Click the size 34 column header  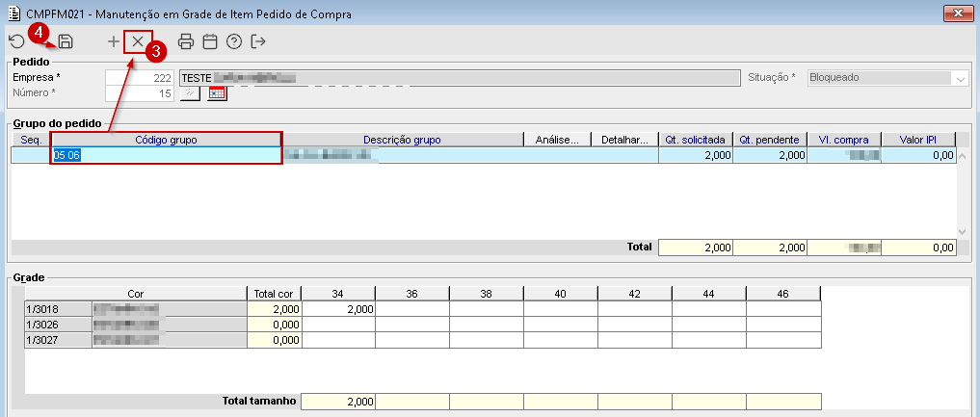[x=338, y=294]
